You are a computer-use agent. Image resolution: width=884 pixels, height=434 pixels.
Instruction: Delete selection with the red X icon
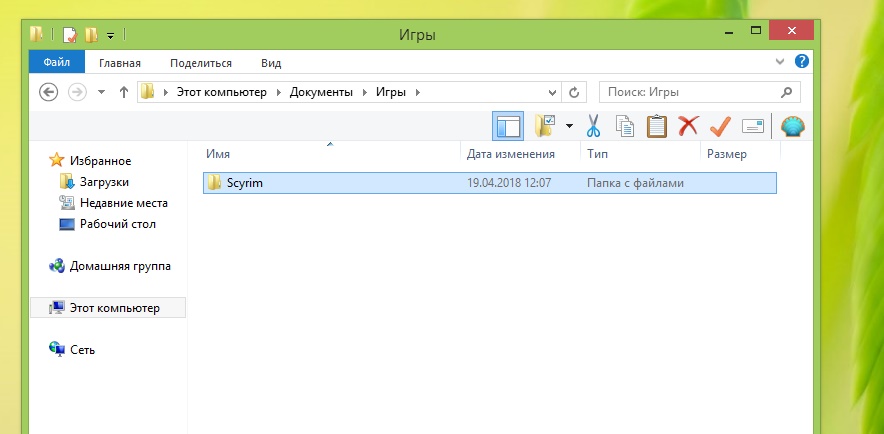(x=688, y=126)
